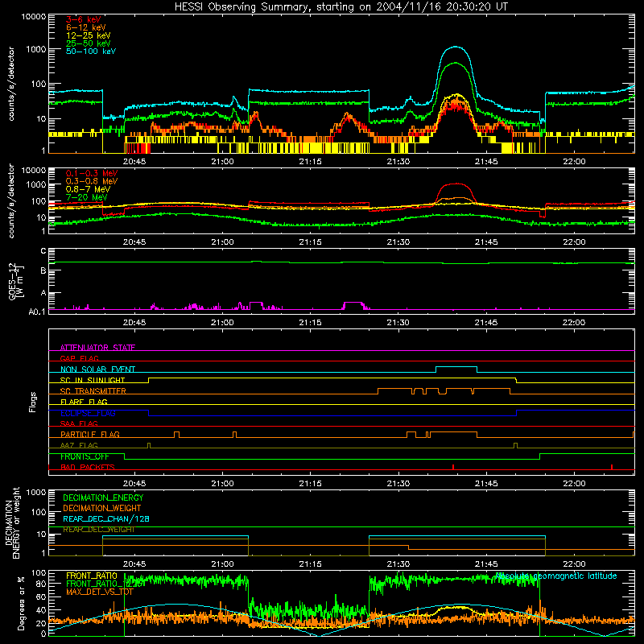This screenshot has height=644, width=644.
Task: Click the red 0.1-0.3 MeV peak near 21:40
Action: [x=455, y=184]
